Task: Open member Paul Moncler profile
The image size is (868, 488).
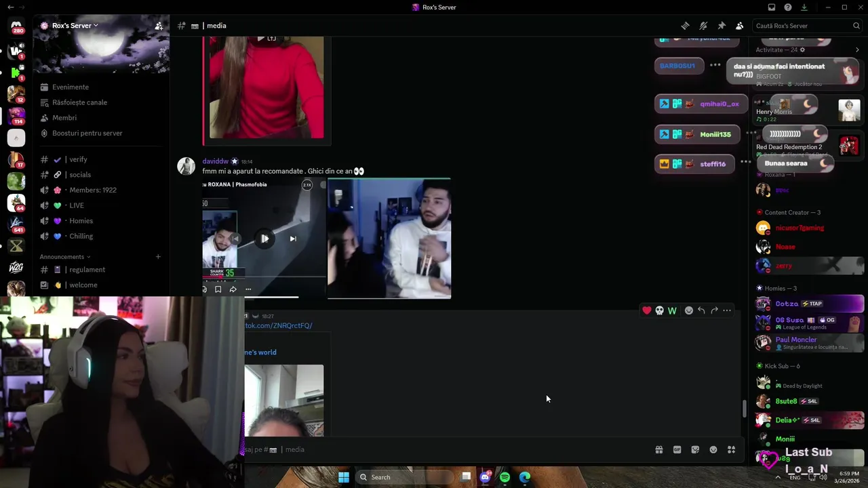Action: click(810, 342)
